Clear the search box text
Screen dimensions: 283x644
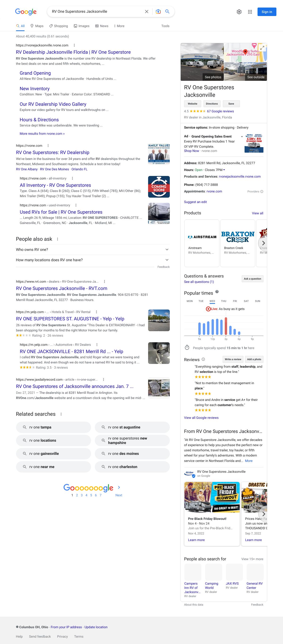(x=147, y=12)
